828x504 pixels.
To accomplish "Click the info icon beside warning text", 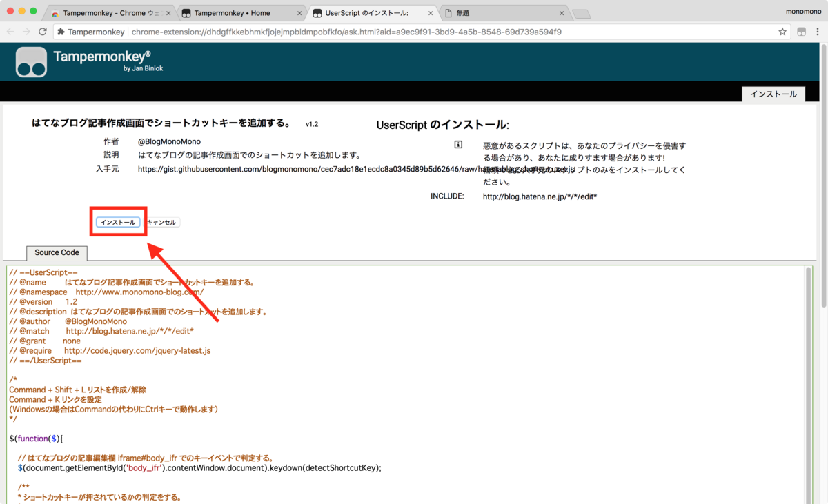I will click(x=458, y=145).
